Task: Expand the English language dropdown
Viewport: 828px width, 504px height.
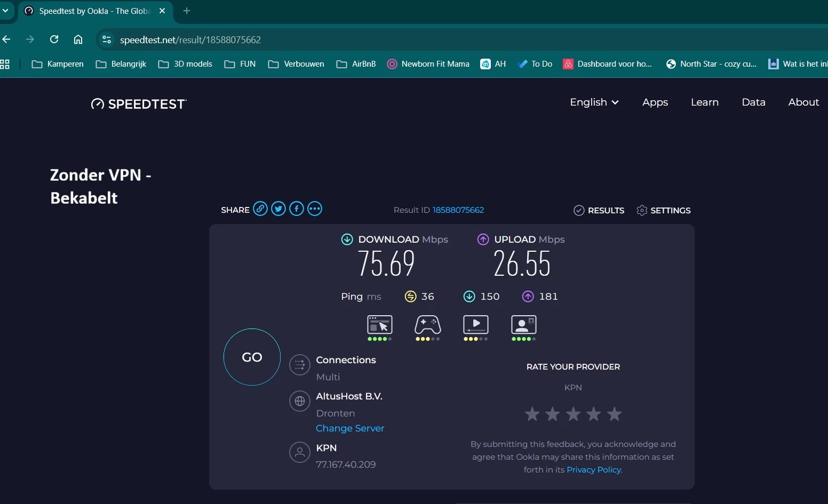Action: click(594, 102)
